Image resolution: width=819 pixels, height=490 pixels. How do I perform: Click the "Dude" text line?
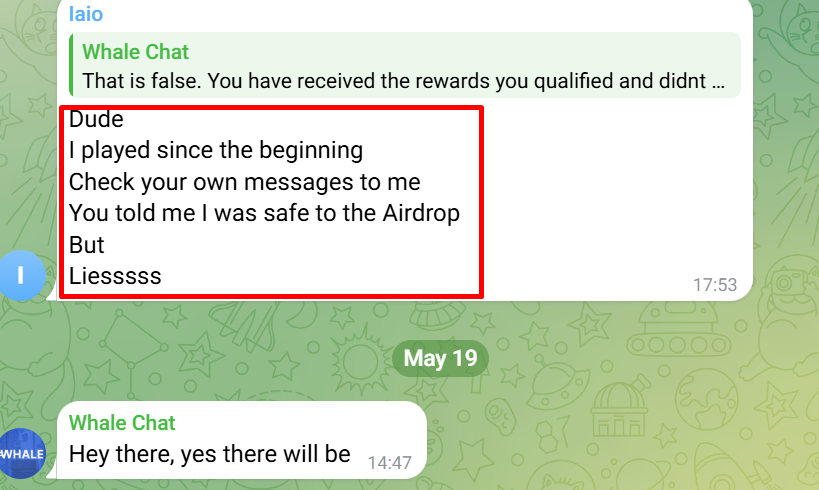[x=96, y=119]
